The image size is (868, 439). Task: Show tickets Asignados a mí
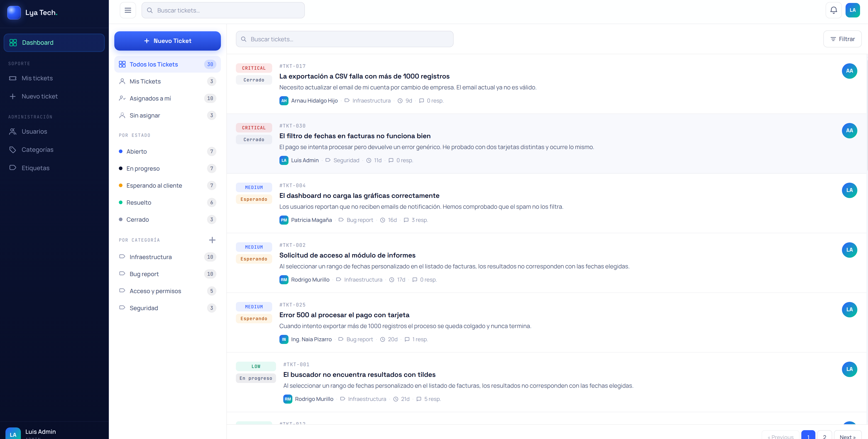pyautogui.click(x=167, y=98)
